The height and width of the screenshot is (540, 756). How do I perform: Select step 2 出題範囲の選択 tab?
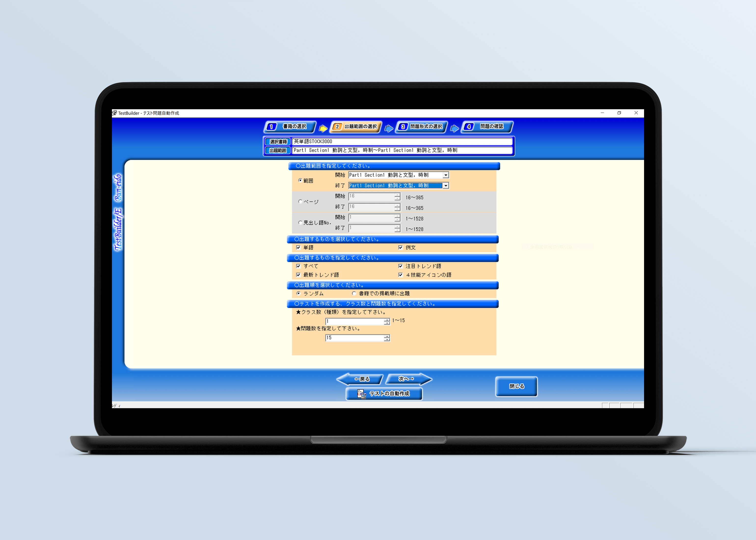pyautogui.click(x=356, y=127)
